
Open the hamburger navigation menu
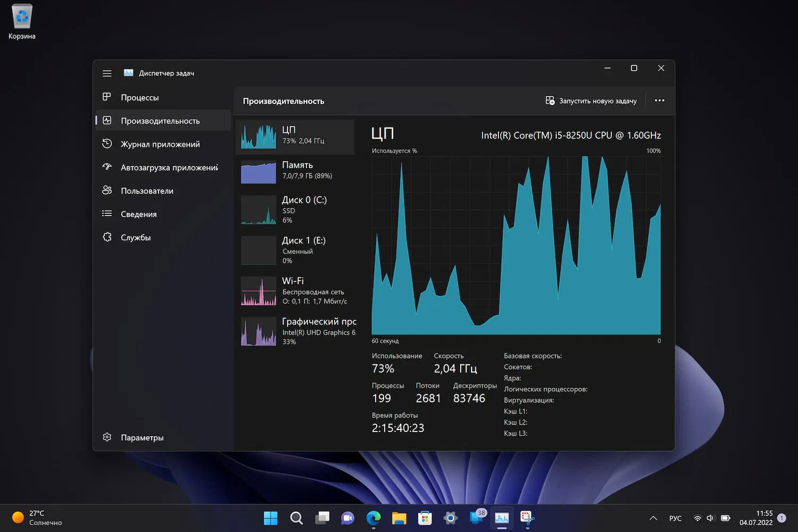pyautogui.click(x=107, y=73)
